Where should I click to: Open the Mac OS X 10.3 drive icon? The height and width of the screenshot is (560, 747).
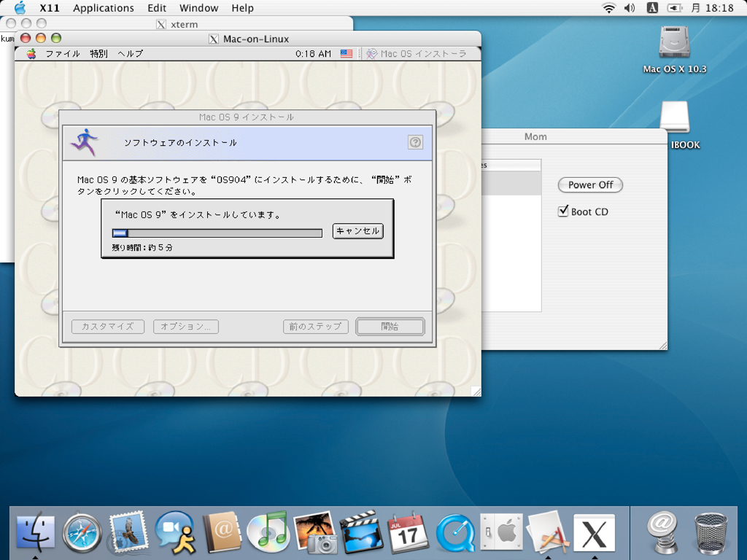coord(675,43)
